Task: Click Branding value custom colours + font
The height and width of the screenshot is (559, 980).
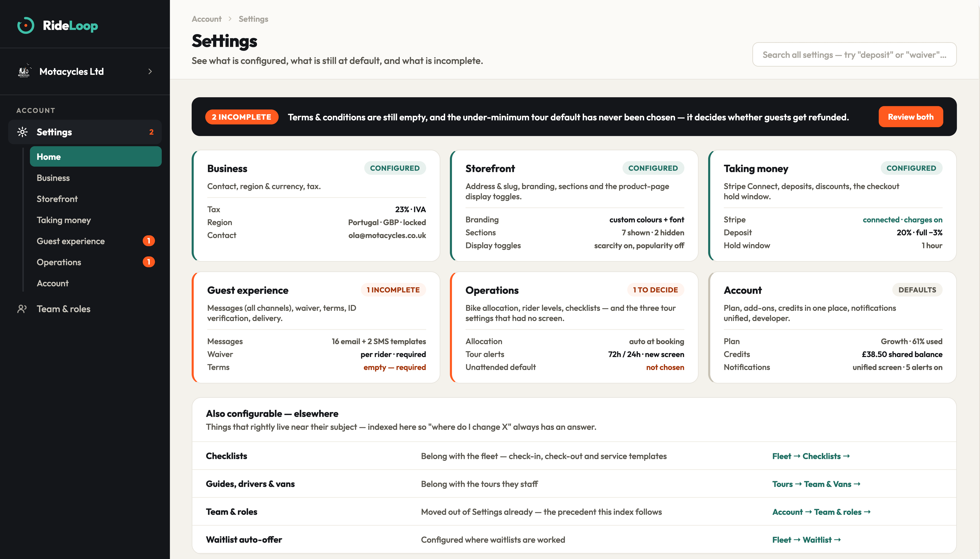Action: [x=647, y=220]
